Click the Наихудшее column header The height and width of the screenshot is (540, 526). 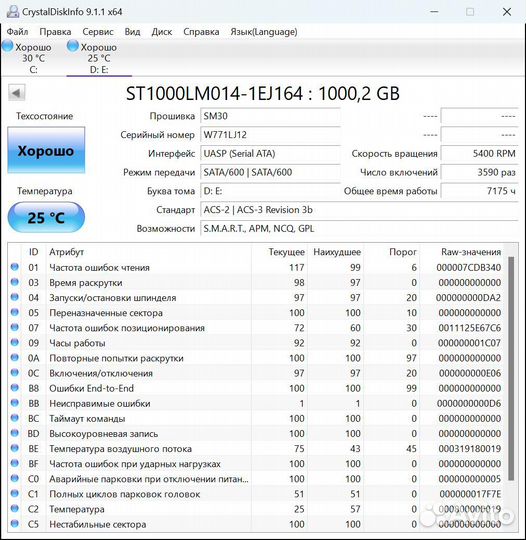337,252
